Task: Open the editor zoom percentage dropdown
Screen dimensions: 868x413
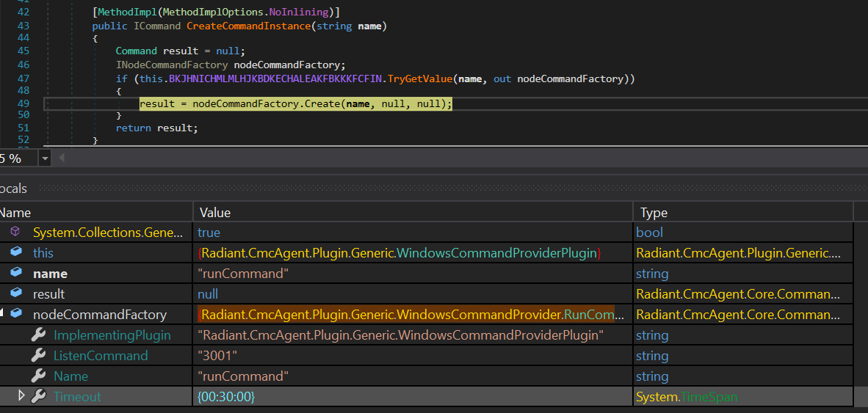Action: [45, 158]
